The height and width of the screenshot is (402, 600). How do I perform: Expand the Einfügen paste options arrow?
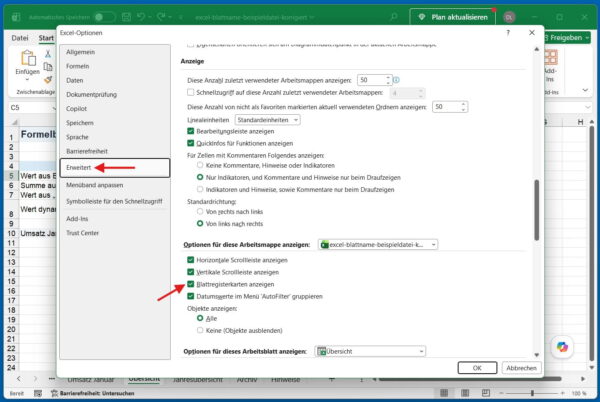click(27, 80)
